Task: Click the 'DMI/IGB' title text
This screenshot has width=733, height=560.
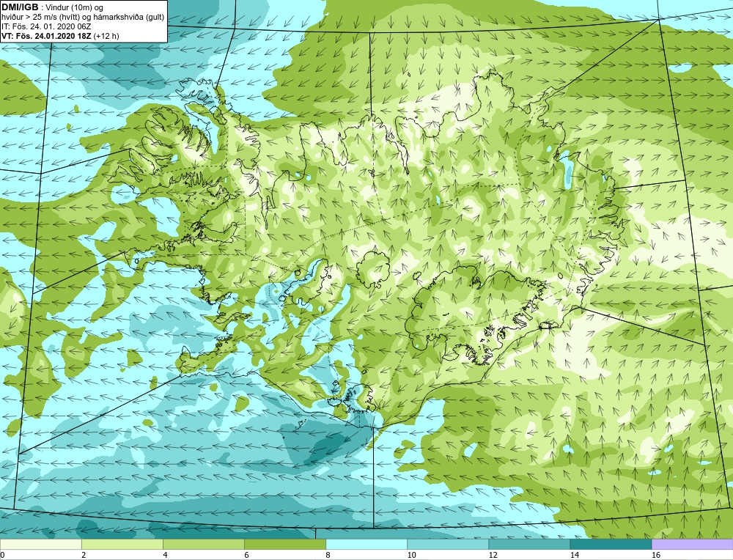Action: 20,7
